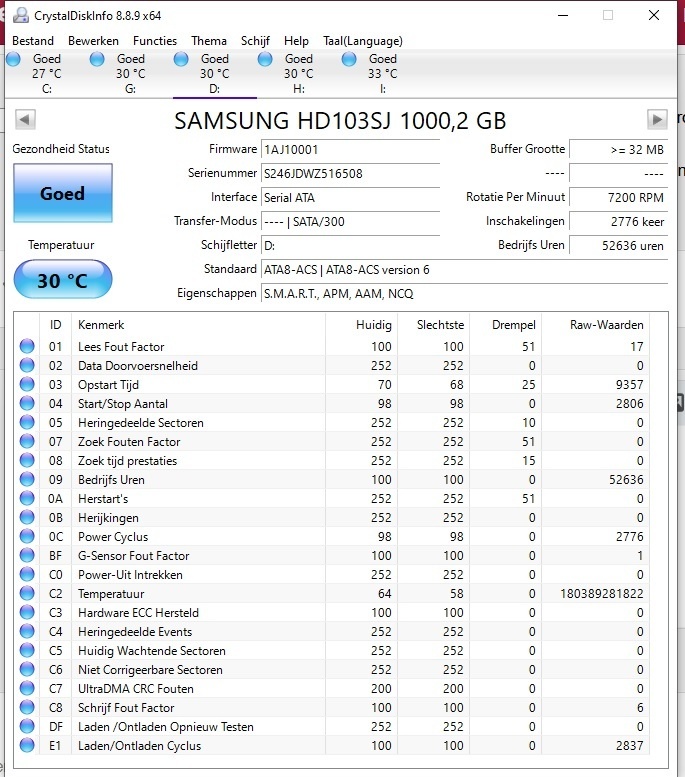Click status circle for G: drive

coord(97,59)
